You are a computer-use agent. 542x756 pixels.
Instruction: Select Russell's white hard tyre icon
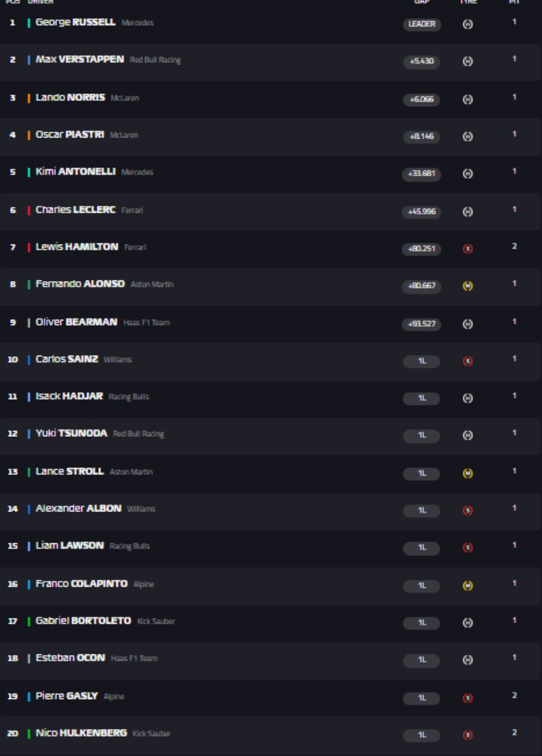pos(467,24)
